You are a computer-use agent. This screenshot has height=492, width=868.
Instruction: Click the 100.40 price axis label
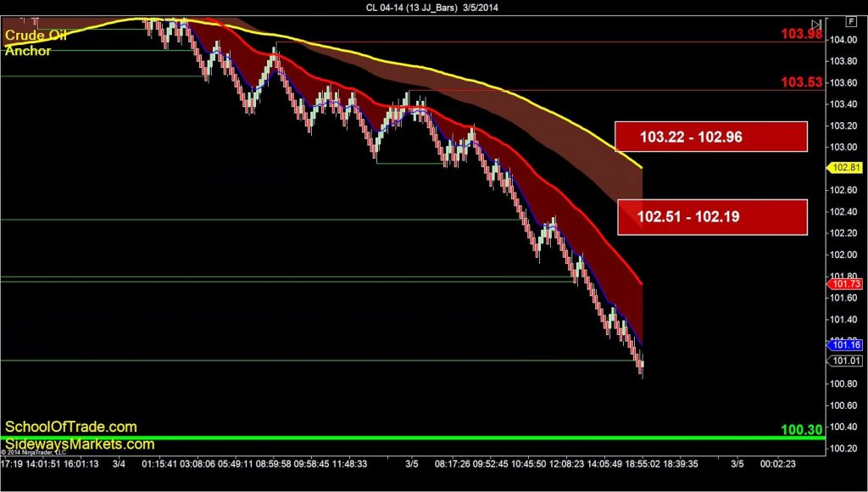tap(842, 427)
